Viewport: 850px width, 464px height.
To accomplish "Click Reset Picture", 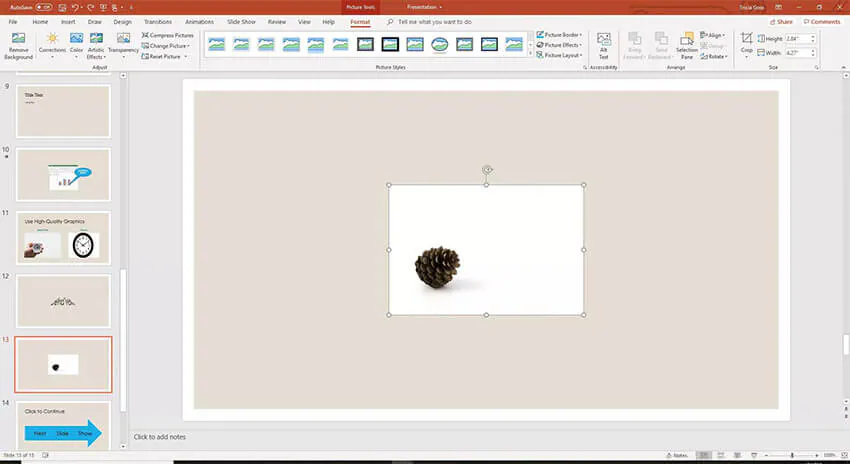I will pyautogui.click(x=162, y=56).
